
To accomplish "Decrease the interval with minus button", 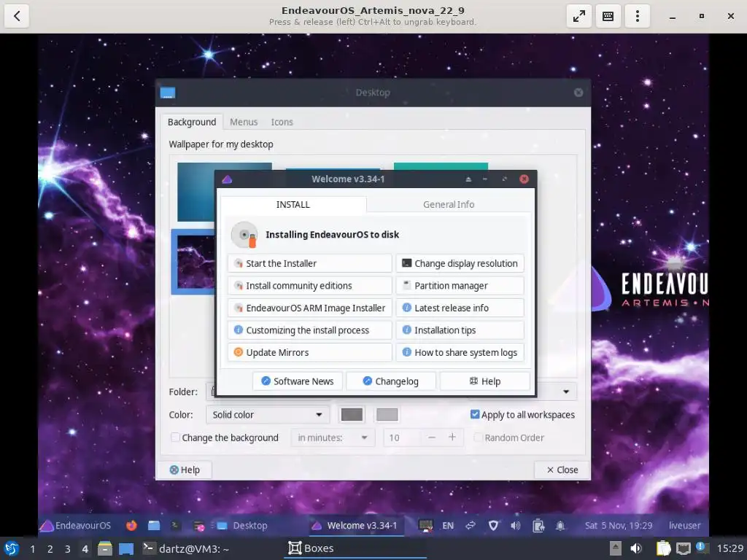I will coord(432,437).
